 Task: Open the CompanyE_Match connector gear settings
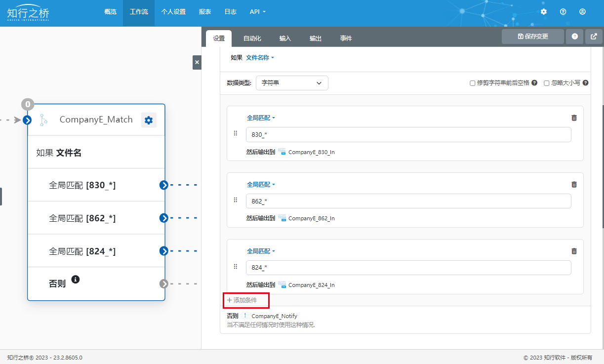pyautogui.click(x=149, y=120)
